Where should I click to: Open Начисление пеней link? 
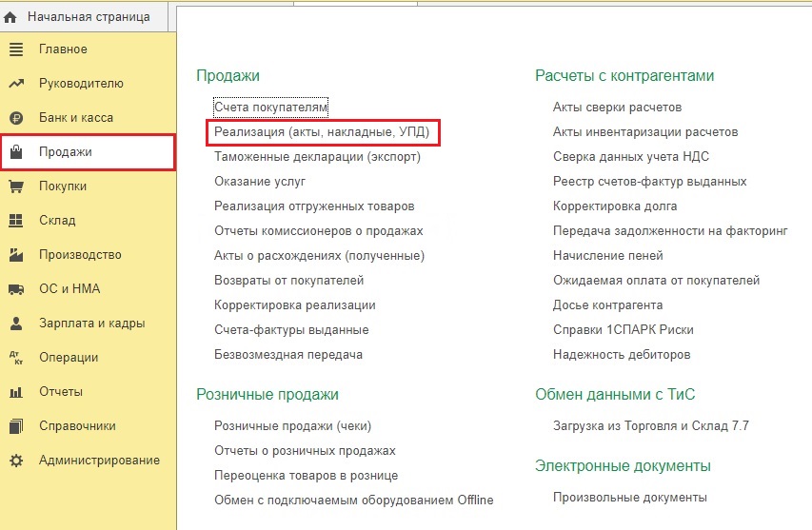[608, 256]
